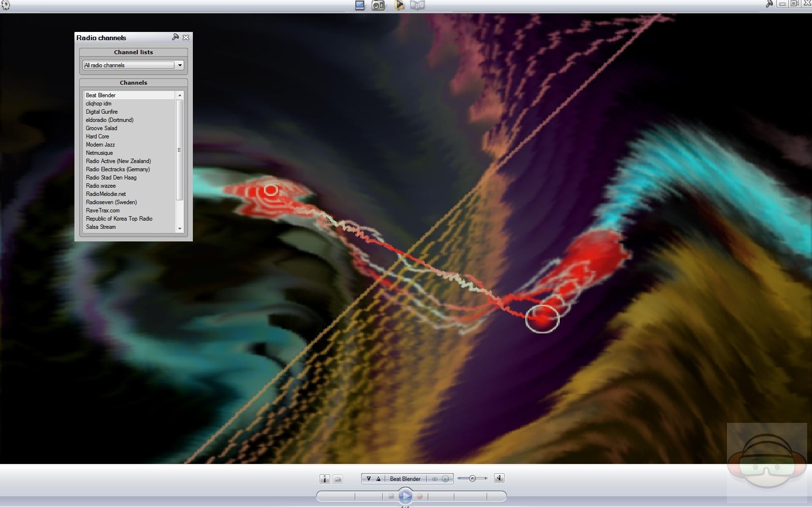
Task: Toggle the main window's pin icon
Action: click(x=769, y=4)
